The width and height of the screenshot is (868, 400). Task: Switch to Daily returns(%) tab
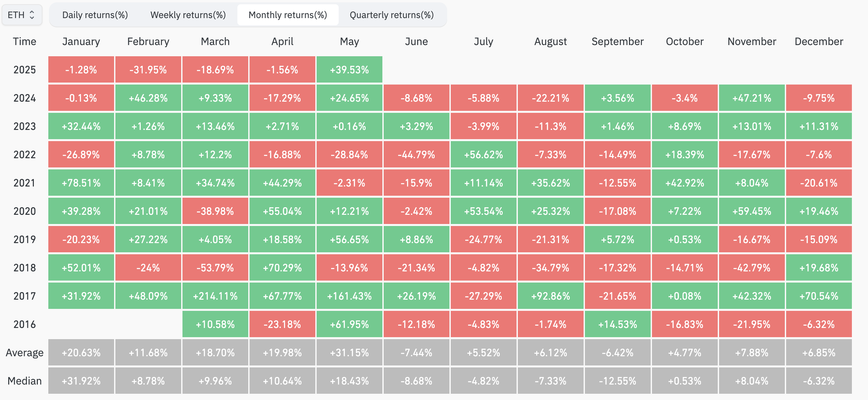coord(95,15)
